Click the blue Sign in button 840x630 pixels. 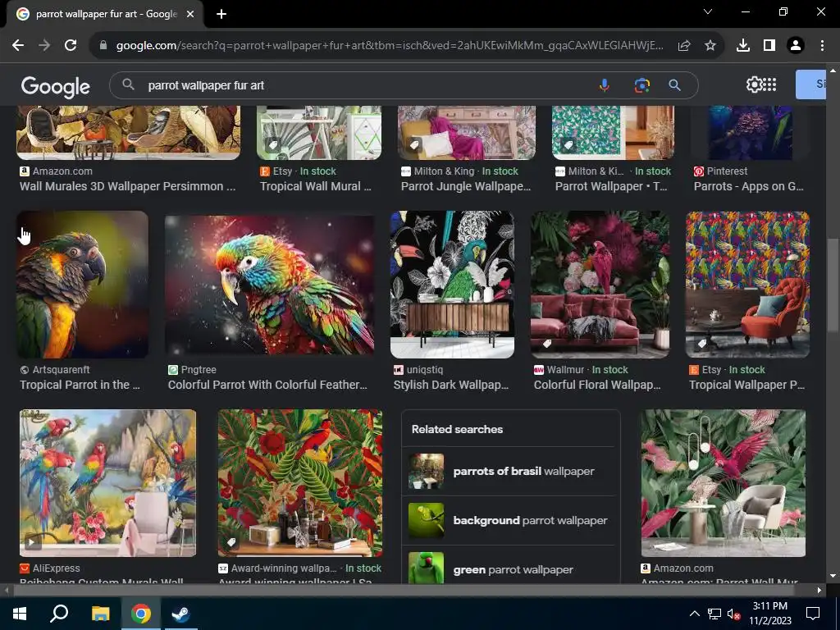810,84
